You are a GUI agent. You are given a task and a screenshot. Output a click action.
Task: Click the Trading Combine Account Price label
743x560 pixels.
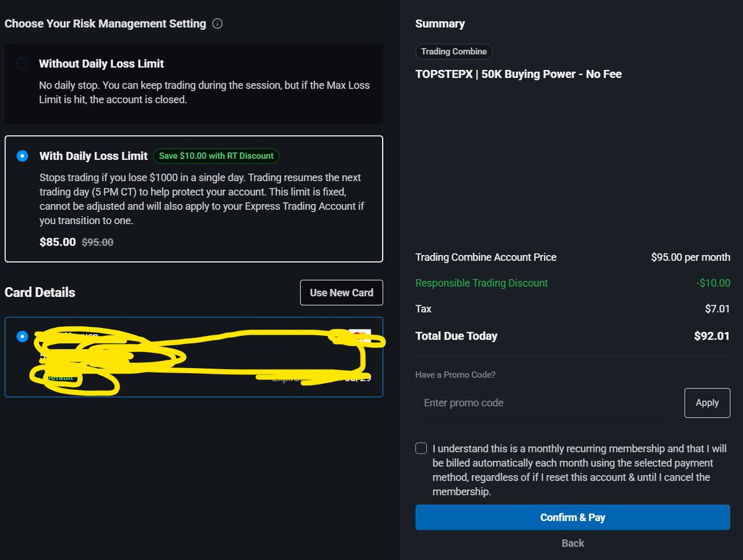click(486, 257)
